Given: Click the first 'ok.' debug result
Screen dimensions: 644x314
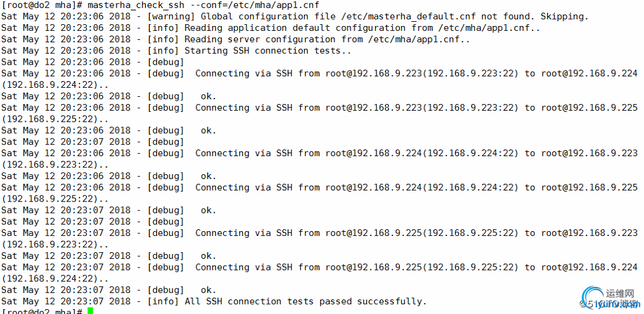Looking at the screenshot, I should click(208, 96).
